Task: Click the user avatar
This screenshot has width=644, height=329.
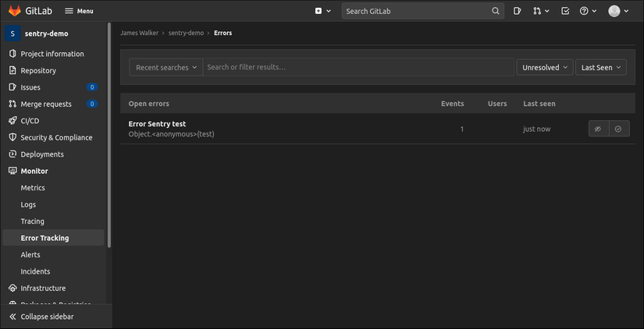Action: [614, 11]
